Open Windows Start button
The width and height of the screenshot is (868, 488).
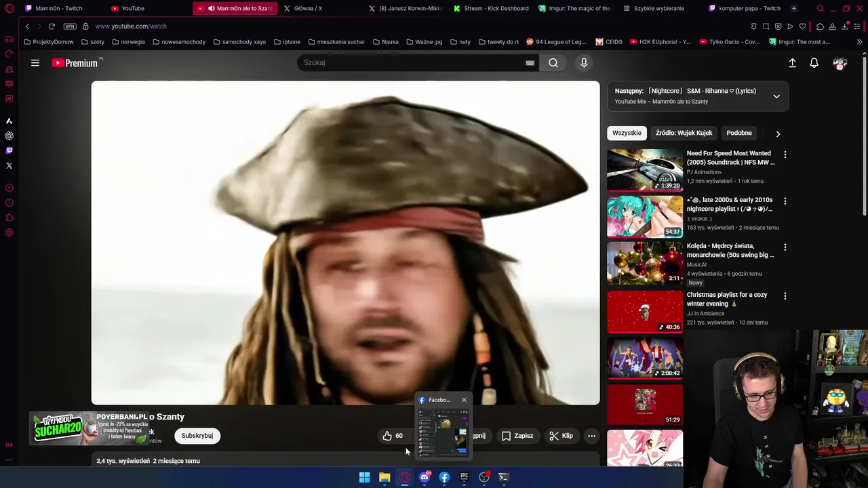tap(364, 477)
